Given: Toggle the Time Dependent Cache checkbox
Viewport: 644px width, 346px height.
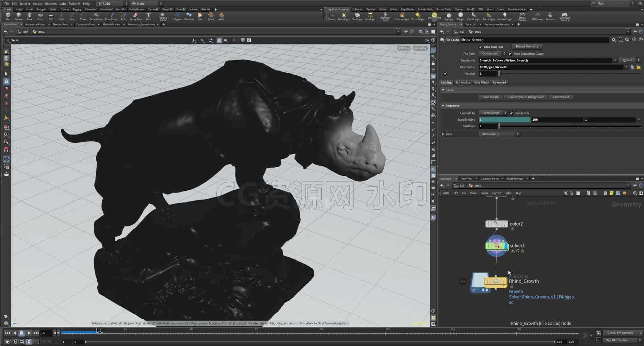Looking at the screenshot, I should tap(510, 54).
